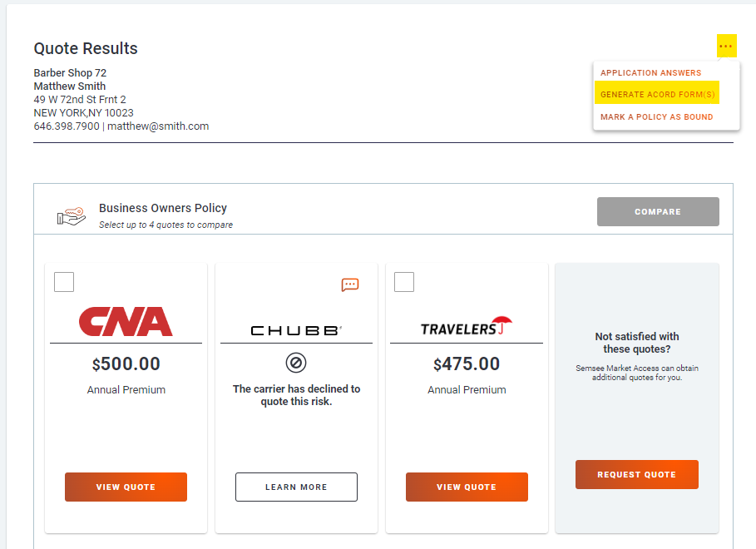Tick the Travelers quote compare checkbox
The image size is (756, 549).
[x=404, y=282]
